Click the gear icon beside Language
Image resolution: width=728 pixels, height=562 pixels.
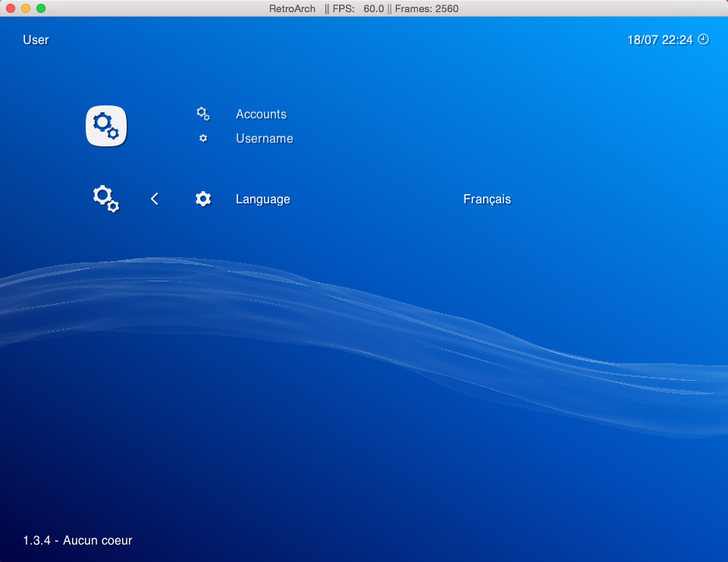203,199
